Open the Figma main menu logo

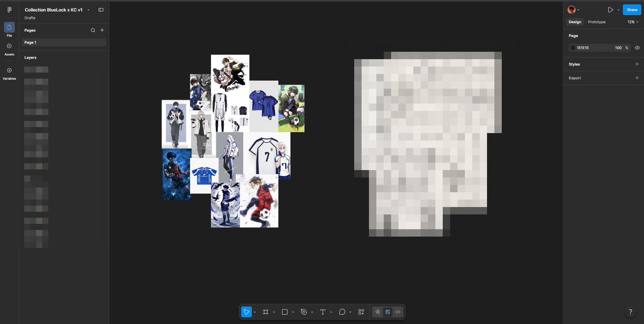[x=9, y=10]
